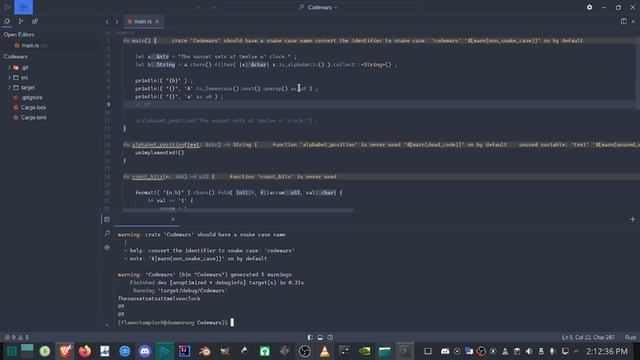Open Firefox from the taskbar

coord(85,351)
